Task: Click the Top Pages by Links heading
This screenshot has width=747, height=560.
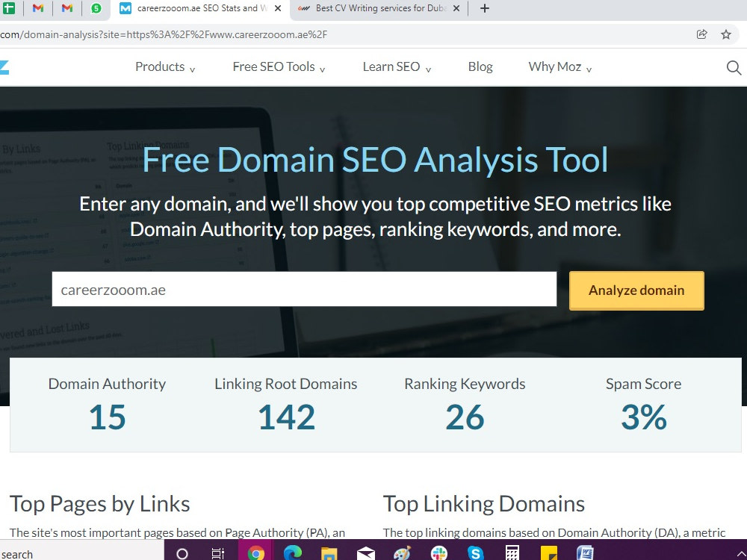Action: [99, 504]
